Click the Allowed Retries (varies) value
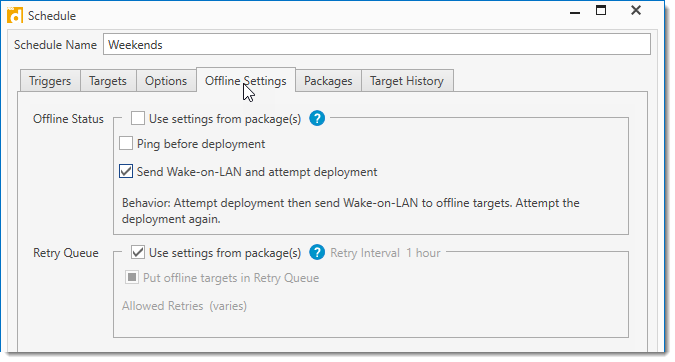 [x=228, y=306]
